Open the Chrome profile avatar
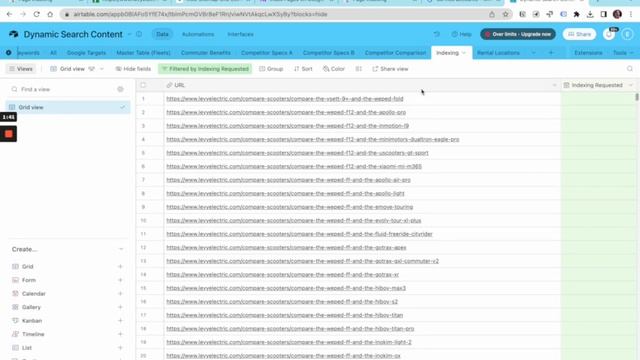This screenshot has height=360, width=640. point(617,14)
